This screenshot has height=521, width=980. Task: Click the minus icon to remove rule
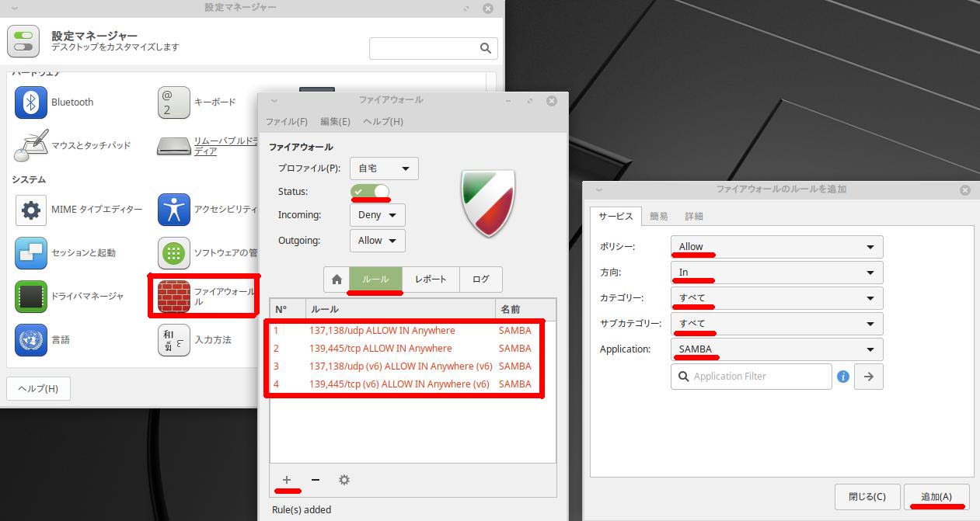pos(316,480)
